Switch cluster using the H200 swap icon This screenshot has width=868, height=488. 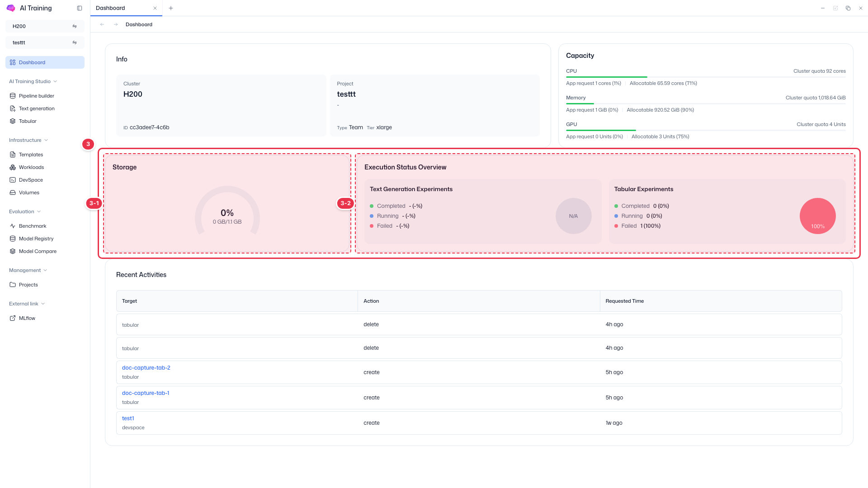(x=75, y=26)
